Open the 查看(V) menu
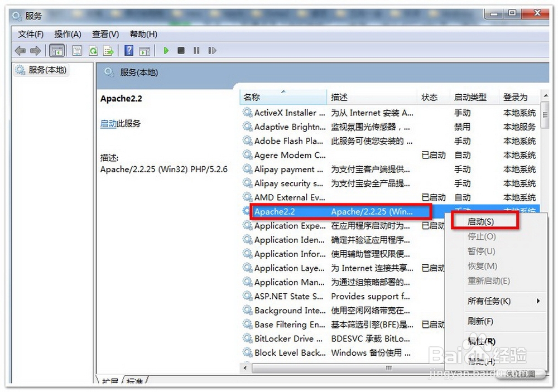The width and height of the screenshot is (558, 392). (105, 34)
